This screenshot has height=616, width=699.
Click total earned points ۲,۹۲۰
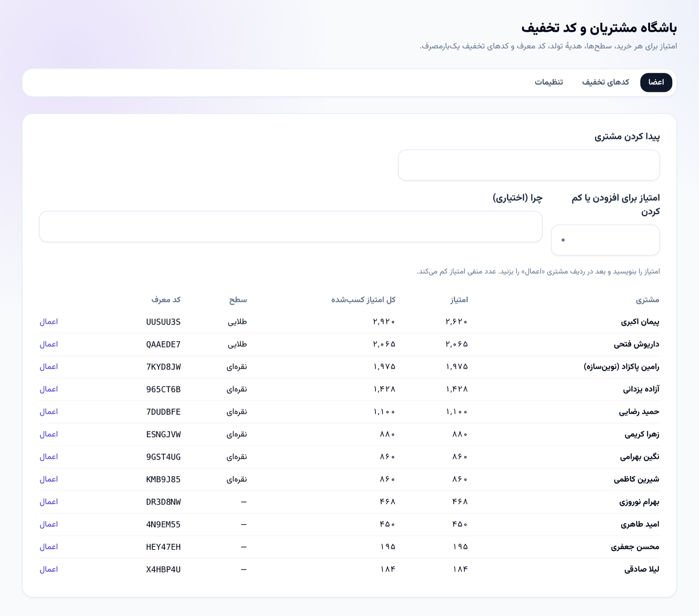384,322
